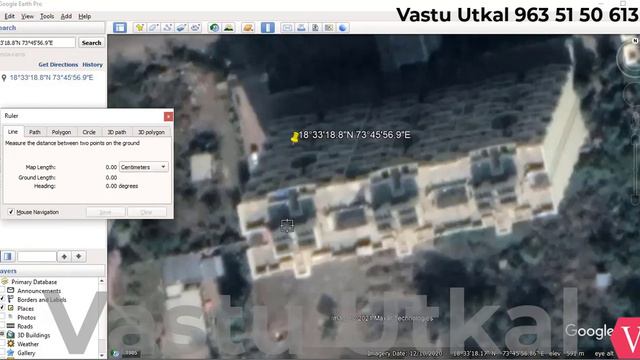Click the Weather layer sun icon
This screenshot has width=640, height=360.
click(11, 344)
